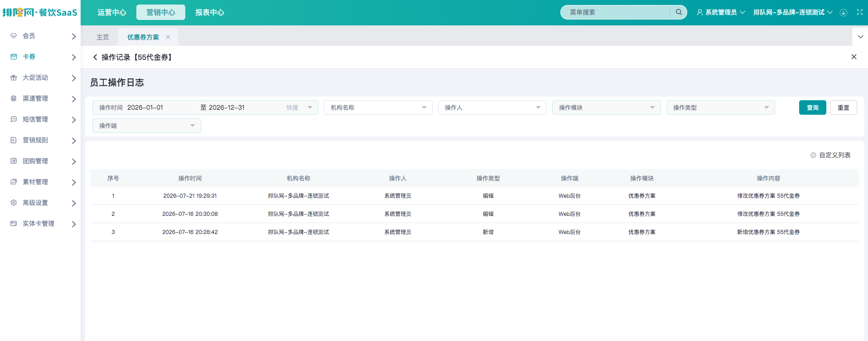Screen dimensions: 868x341
Task: Close the 优惠券方案 tab
Action: 168,37
